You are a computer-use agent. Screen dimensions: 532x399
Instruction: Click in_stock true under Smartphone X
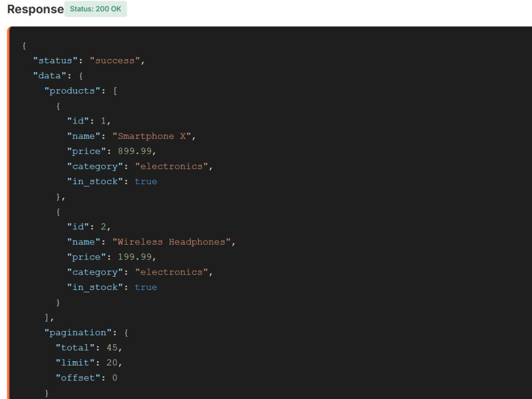pyautogui.click(x=146, y=181)
